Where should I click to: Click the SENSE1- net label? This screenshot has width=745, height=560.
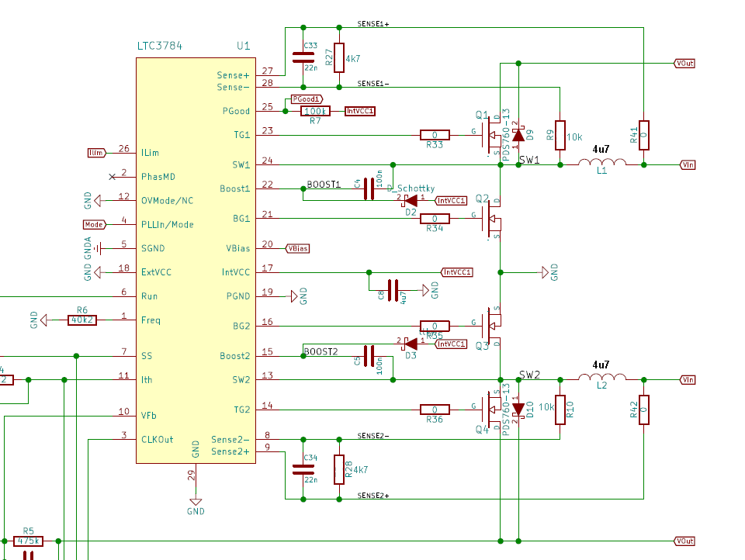point(373,84)
